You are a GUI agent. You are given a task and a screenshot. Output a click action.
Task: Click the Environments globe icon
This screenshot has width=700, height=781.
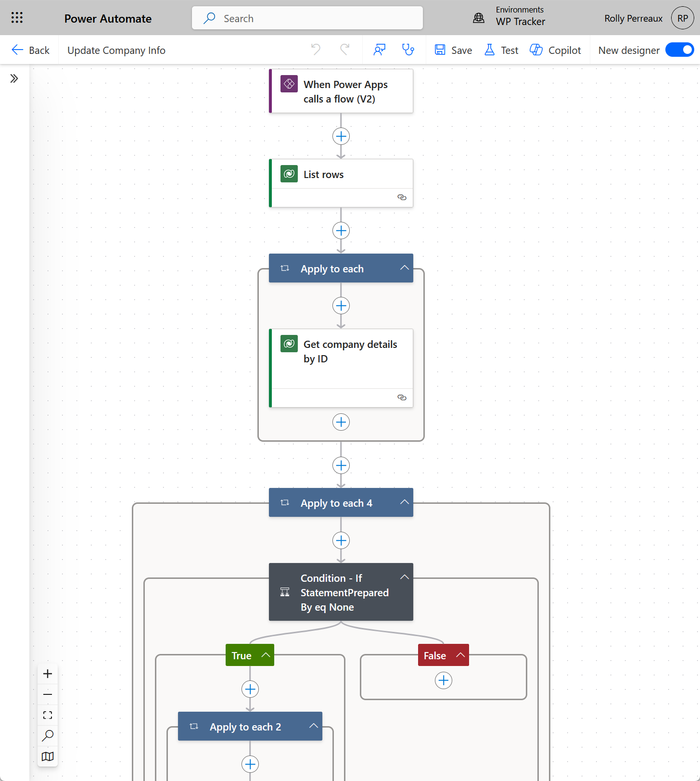pyautogui.click(x=479, y=18)
